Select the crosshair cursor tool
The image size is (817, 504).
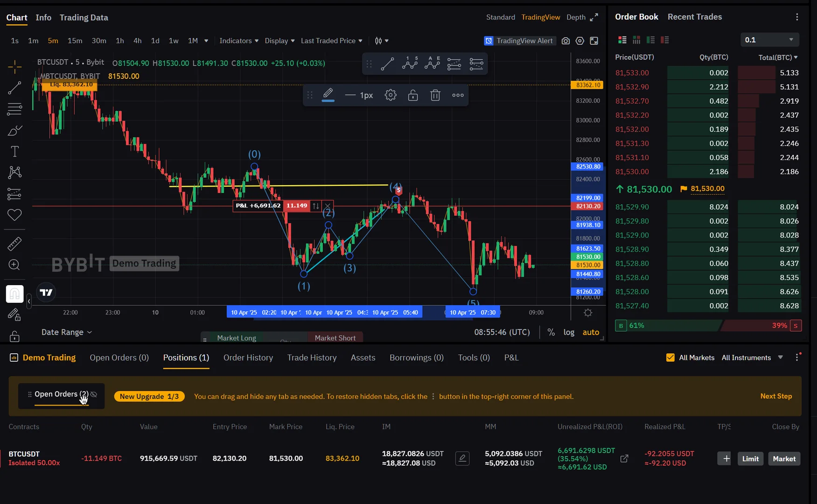[14, 67]
